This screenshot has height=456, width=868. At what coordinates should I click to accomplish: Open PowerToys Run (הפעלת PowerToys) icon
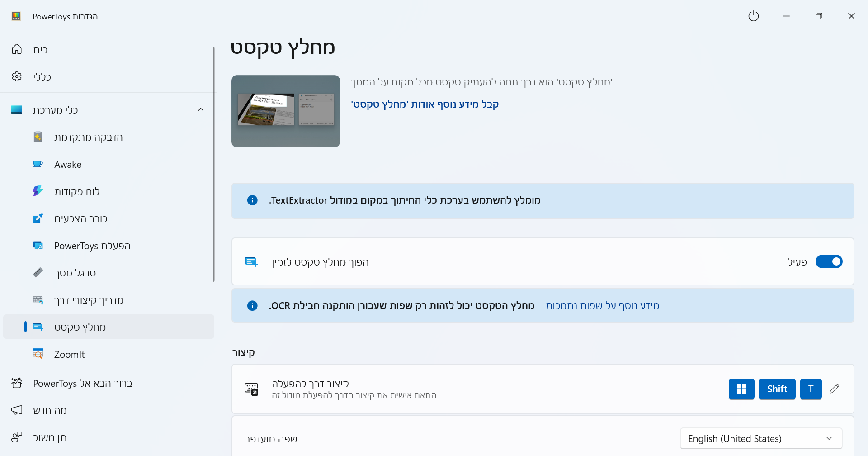(x=38, y=245)
